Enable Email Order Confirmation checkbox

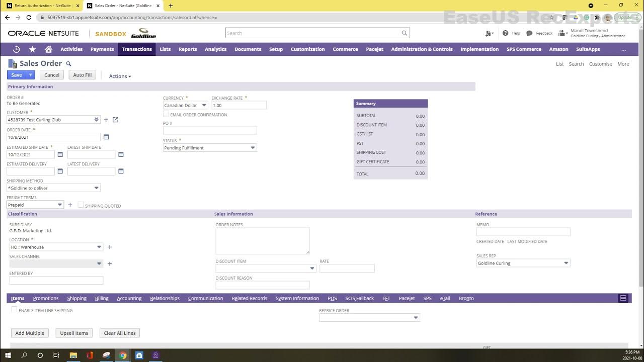tap(166, 114)
